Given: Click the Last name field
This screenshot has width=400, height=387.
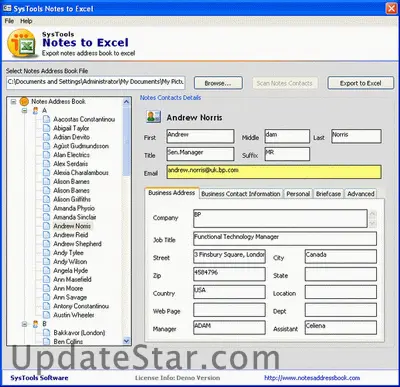Looking at the screenshot, I should click(x=356, y=136).
